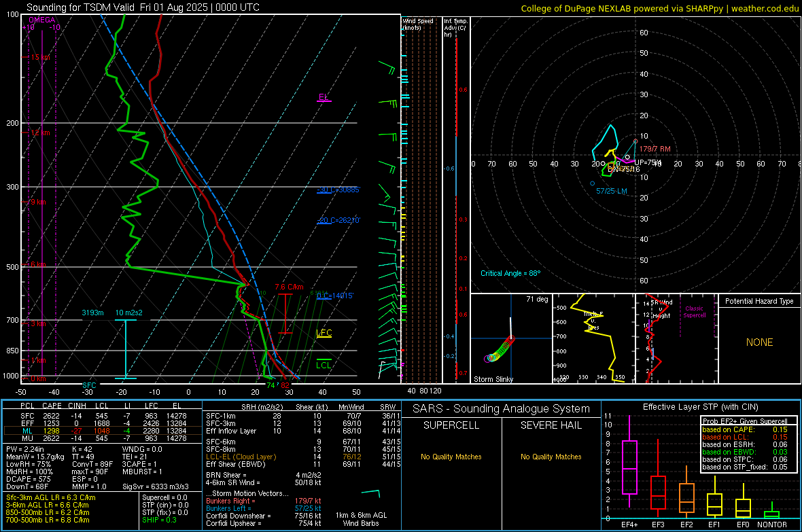The width and height of the screenshot is (802, 532).
Task: Select the magenta 'EL' marker on skew-T
Action: tap(324, 96)
